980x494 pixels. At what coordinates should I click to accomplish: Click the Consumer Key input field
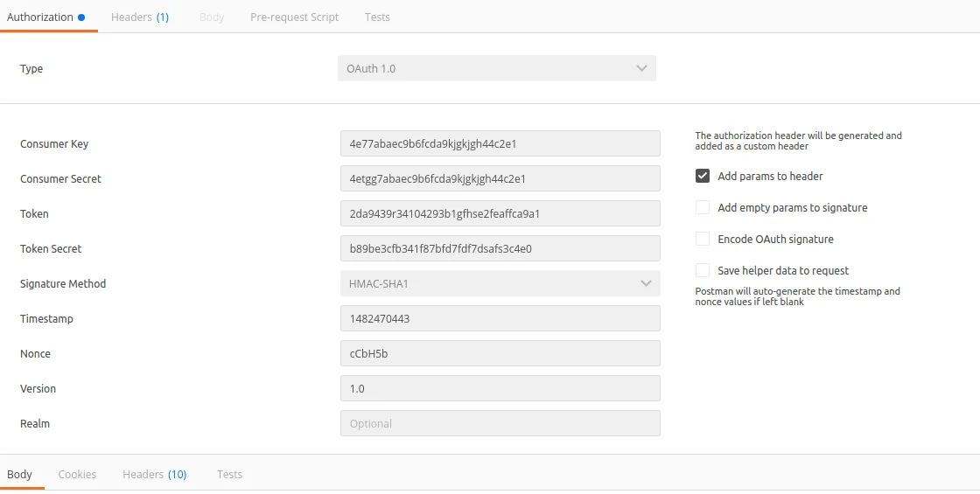(500, 143)
